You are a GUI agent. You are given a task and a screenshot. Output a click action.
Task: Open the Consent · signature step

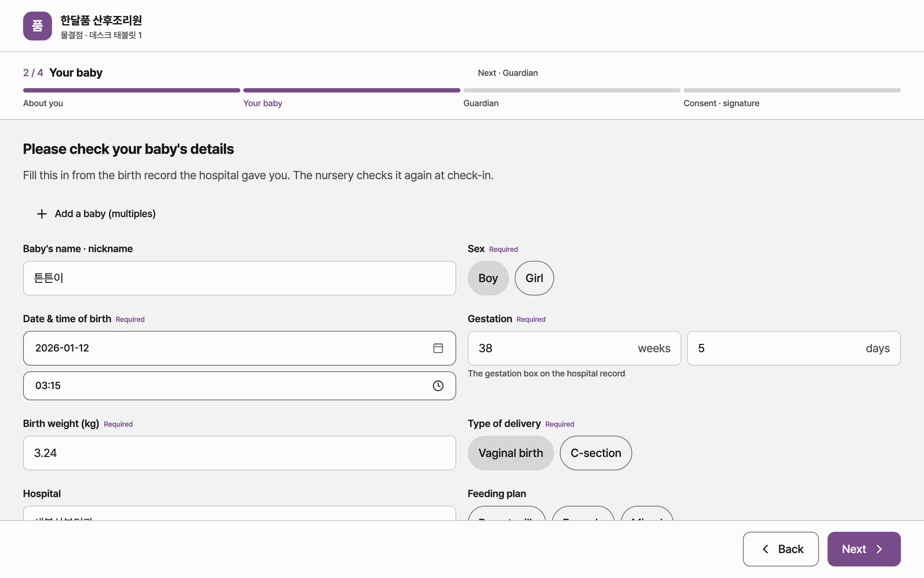tap(721, 103)
